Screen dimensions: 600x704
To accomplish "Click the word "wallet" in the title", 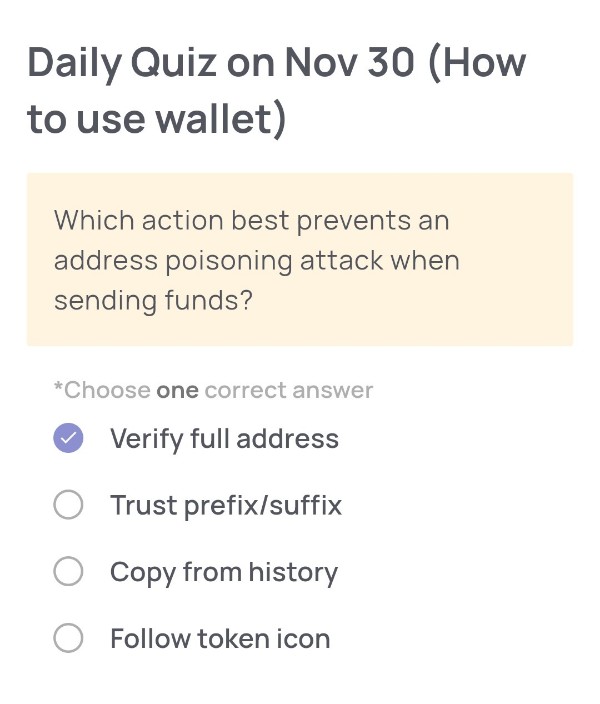I will click(213, 120).
